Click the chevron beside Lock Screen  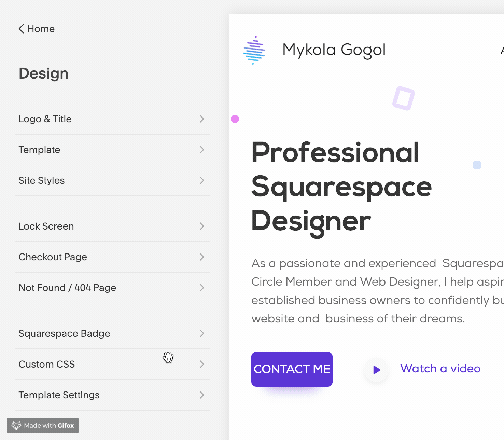[202, 226]
